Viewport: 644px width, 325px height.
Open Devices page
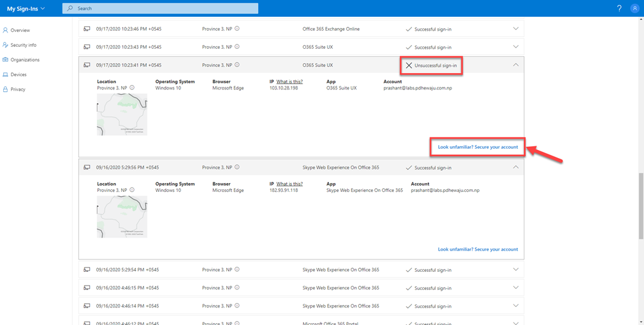(x=19, y=74)
